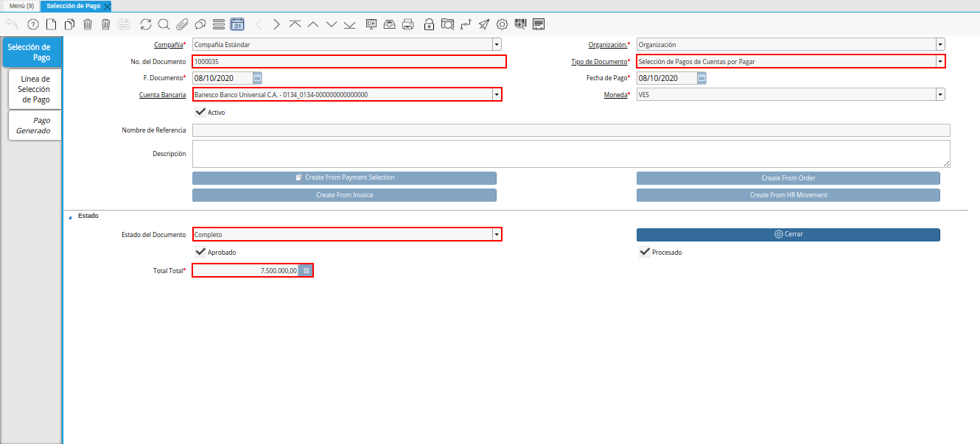
Task: Collapse the Estado section
Action: tap(71, 216)
